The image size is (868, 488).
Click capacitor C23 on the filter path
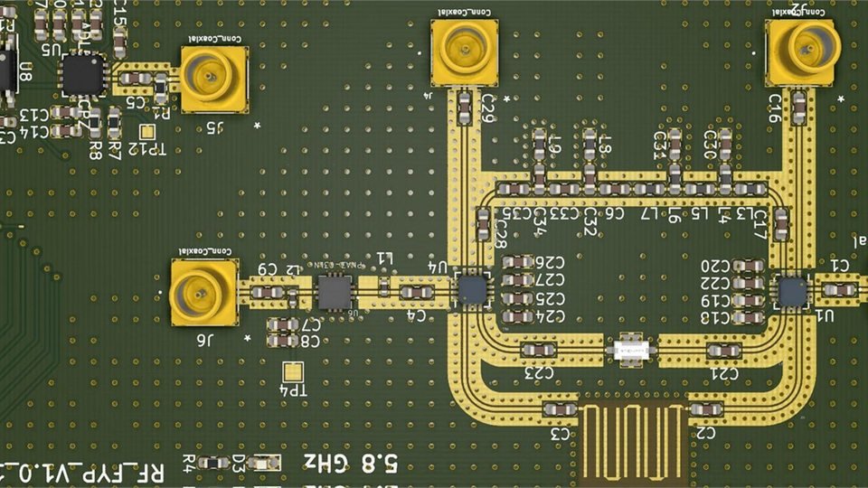538,351
